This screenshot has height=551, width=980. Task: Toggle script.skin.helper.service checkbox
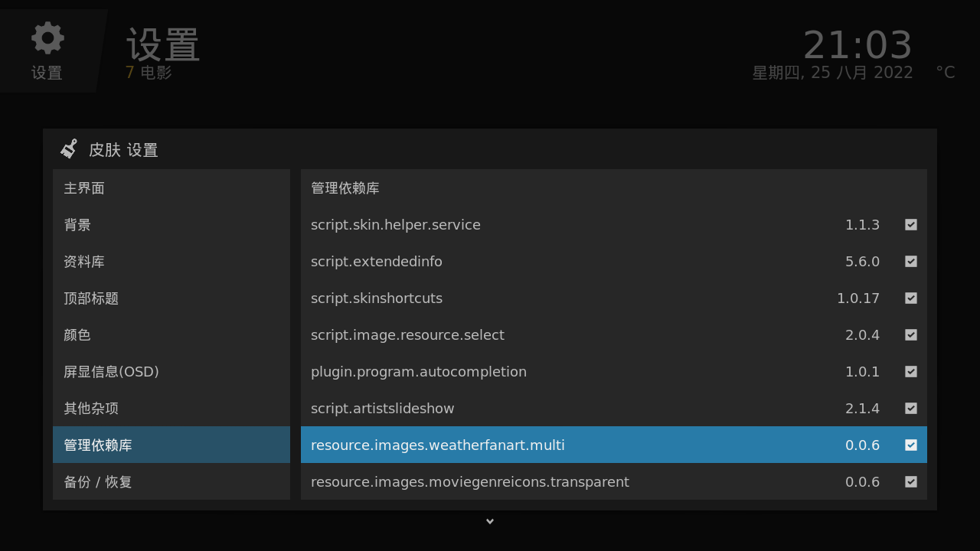pos(910,225)
